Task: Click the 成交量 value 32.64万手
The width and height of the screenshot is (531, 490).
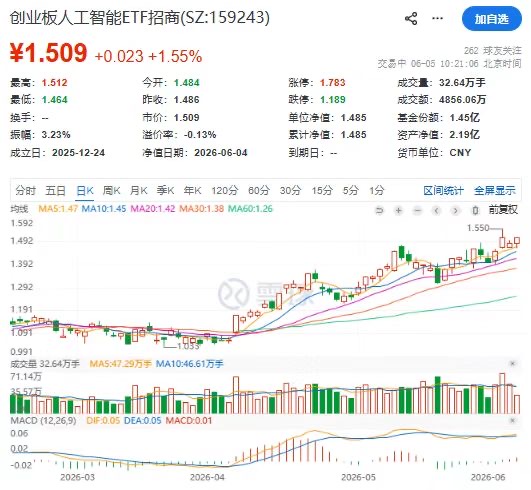Action: pyautogui.click(x=462, y=83)
